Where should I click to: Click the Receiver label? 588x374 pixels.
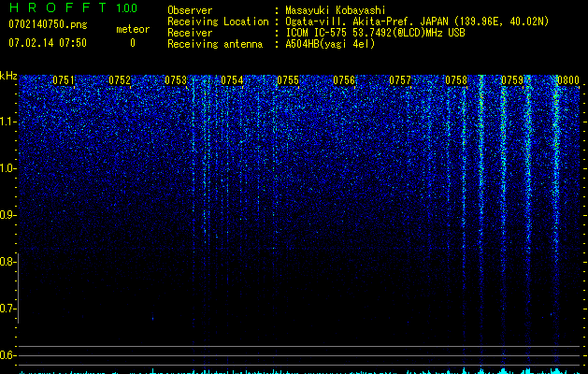click(x=190, y=33)
